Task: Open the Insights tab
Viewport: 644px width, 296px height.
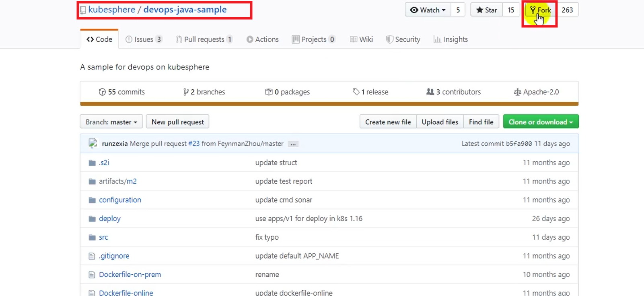Action: [451, 39]
